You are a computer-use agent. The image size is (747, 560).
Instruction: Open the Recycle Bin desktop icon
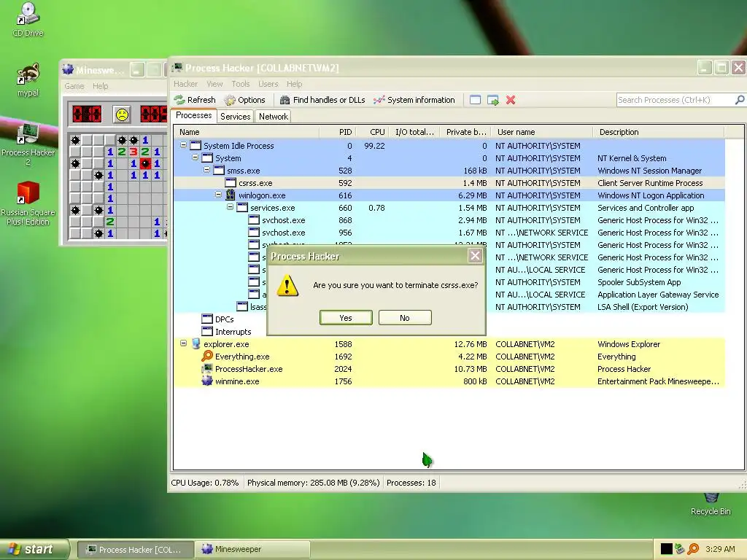pyautogui.click(x=711, y=505)
